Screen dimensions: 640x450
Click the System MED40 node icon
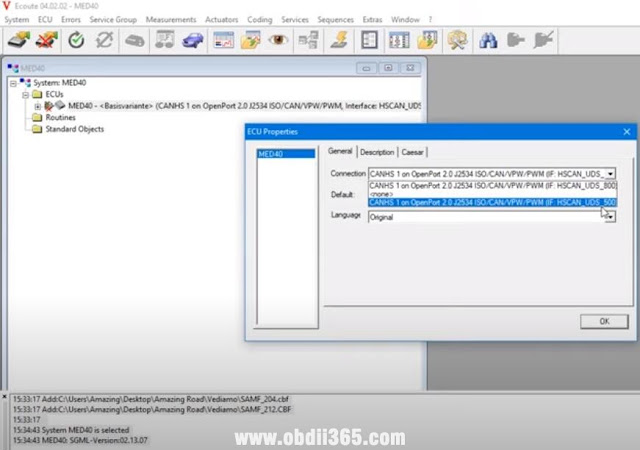pyautogui.click(x=25, y=82)
